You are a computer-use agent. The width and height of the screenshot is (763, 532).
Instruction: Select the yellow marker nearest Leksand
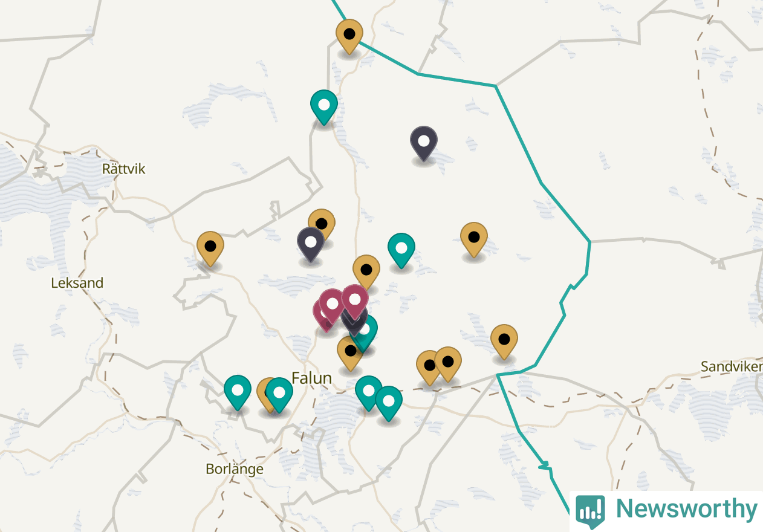pyautogui.click(x=210, y=248)
